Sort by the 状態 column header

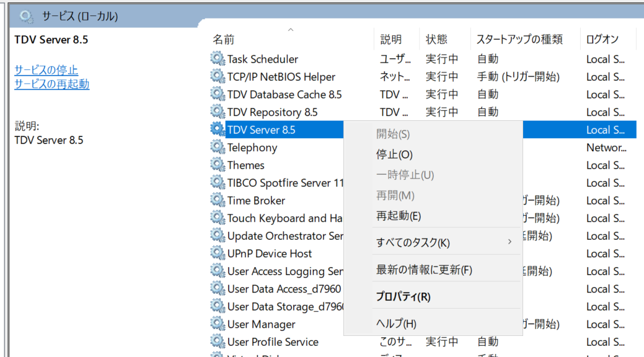[x=436, y=40]
